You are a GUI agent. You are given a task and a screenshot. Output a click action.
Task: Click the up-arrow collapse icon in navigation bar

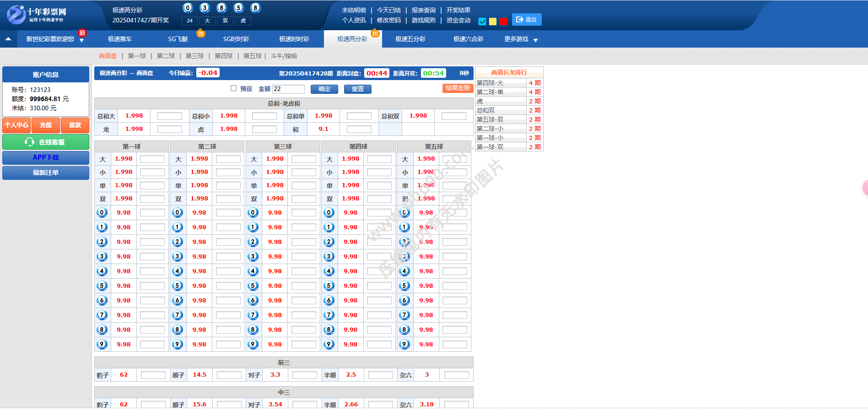8,39
